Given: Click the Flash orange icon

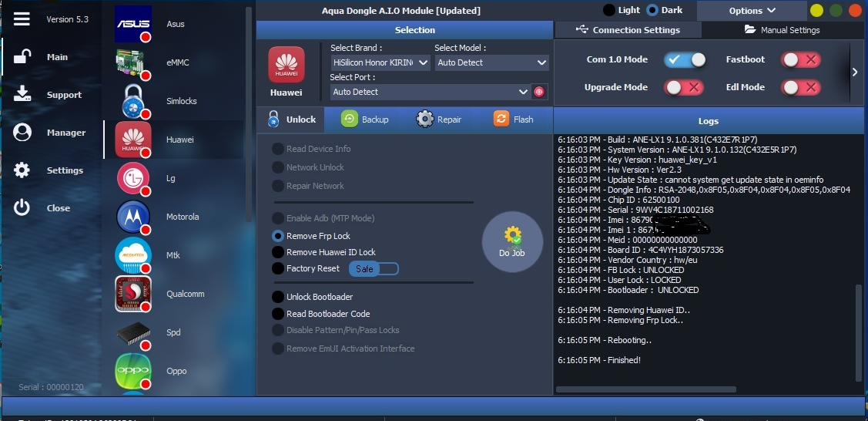Looking at the screenshot, I should pyautogui.click(x=501, y=119).
